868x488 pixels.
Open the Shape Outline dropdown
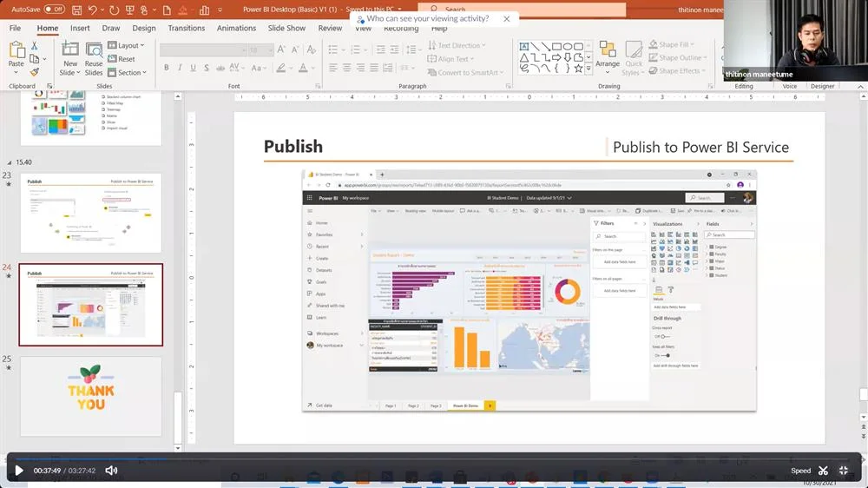click(678, 57)
